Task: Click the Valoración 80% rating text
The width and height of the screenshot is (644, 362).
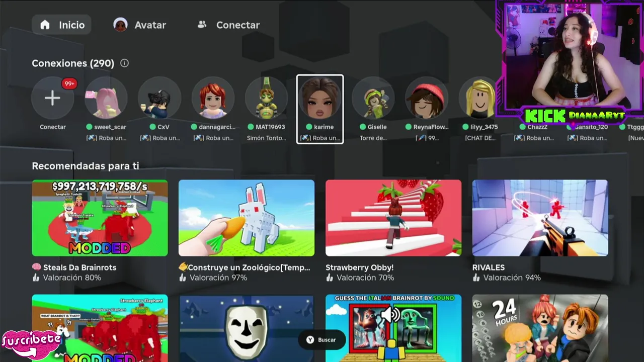Action: [72, 278]
